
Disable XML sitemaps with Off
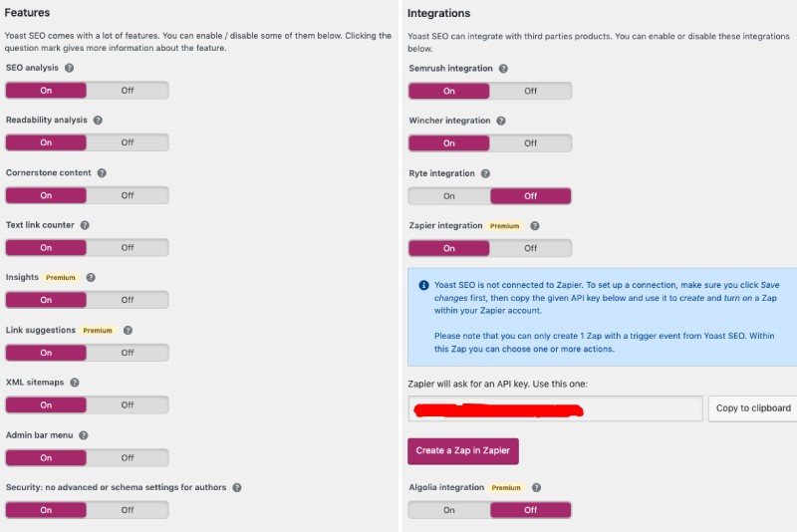coord(128,404)
